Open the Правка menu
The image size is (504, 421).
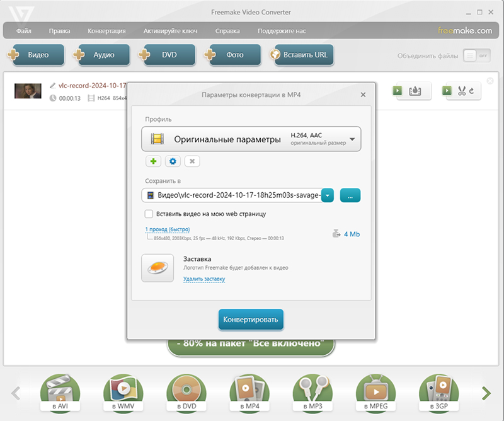tap(59, 31)
